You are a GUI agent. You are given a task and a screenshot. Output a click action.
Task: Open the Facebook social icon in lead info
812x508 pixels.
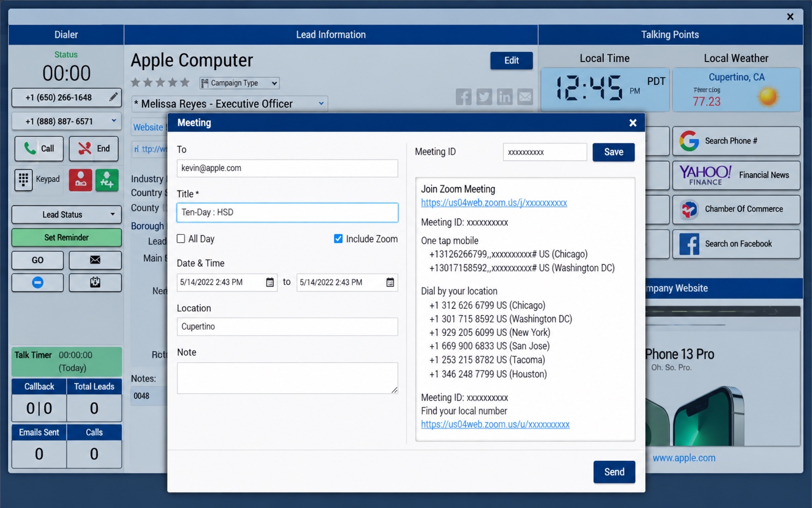tap(464, 97)
